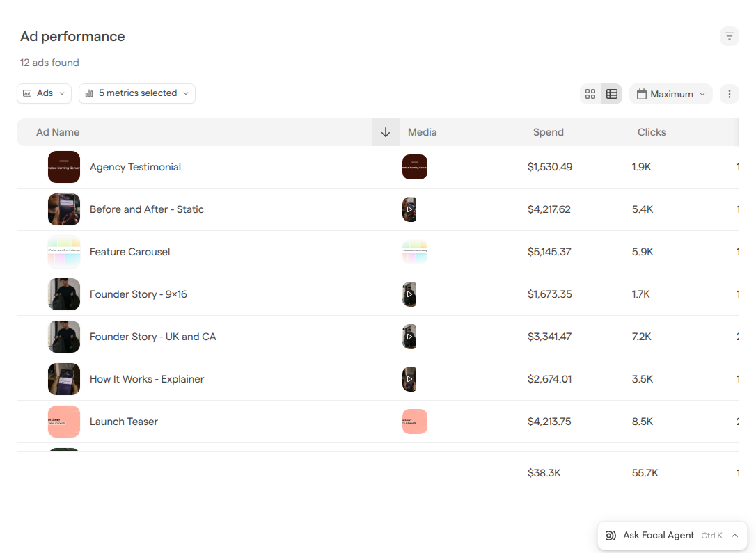Expand the Ask Focal Agent chevron
The image size is (756, 553).
point(734,535)
